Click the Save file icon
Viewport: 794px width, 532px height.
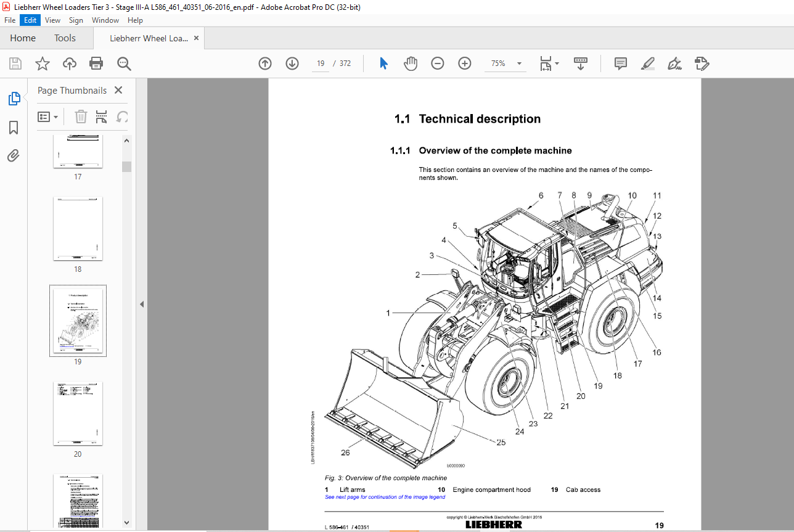[x=15, y=63]
